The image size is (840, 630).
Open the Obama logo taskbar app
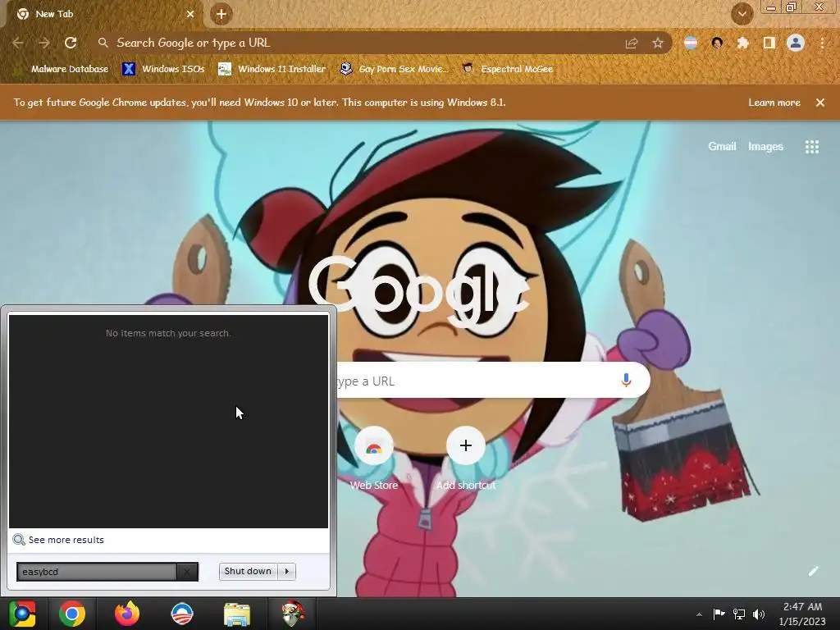[181, 614]
